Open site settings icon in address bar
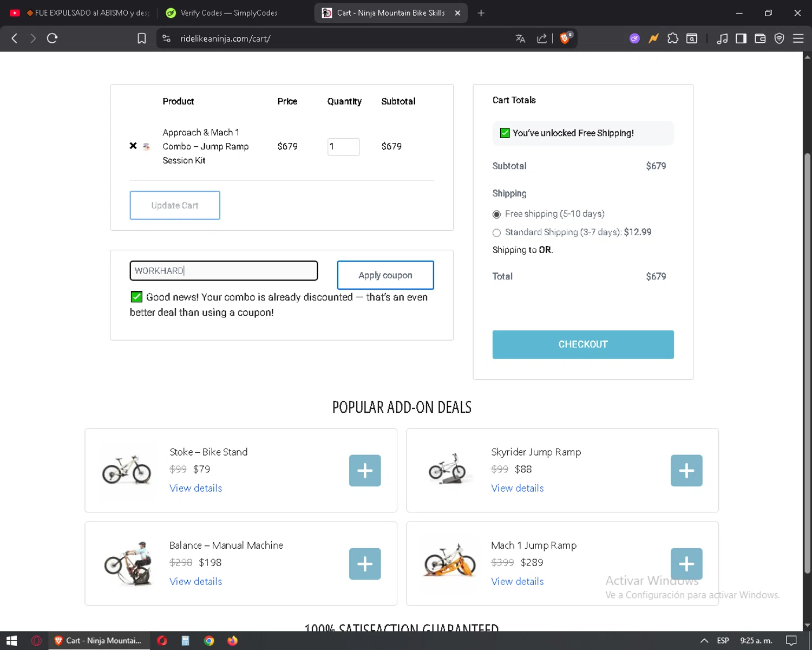 [167, 38]
